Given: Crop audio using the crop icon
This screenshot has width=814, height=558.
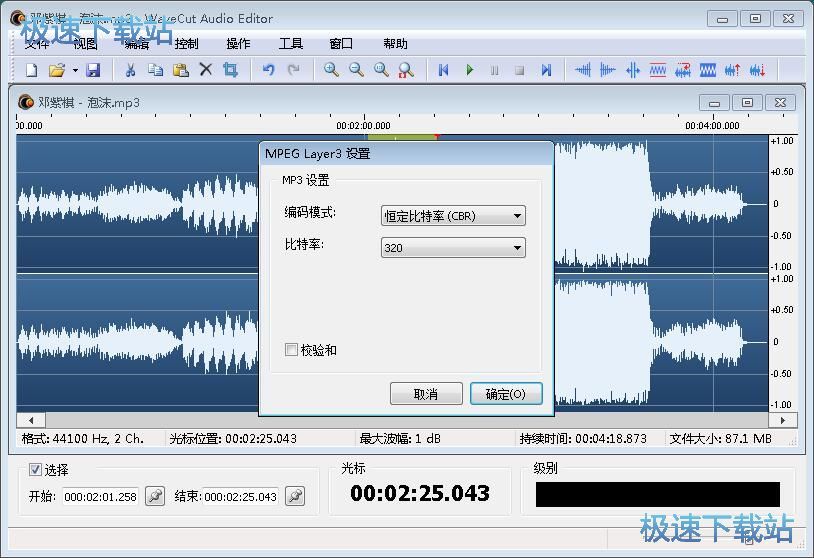Looking at the screenshot, I should pyautogui.click(x=230, y=70).
